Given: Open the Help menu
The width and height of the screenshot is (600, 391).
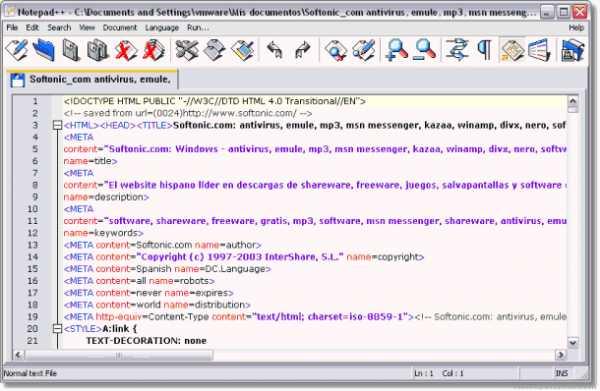Looking at the screenshot, I should coord(576,28).
